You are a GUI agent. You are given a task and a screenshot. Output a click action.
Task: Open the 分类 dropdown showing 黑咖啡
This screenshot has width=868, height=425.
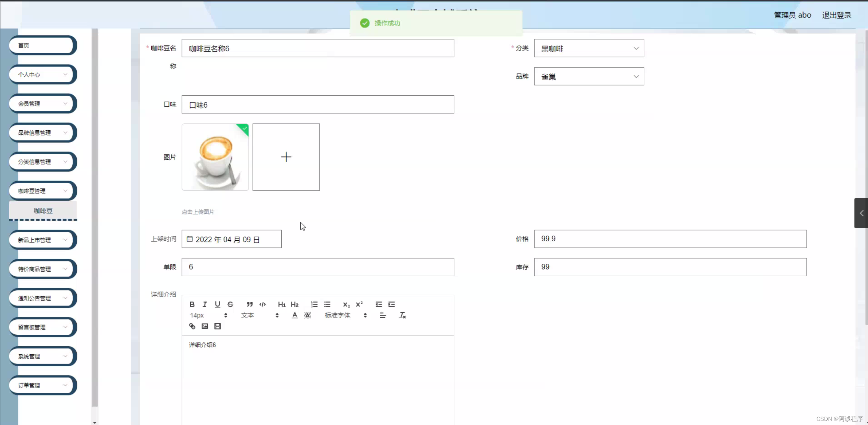[x=589, y=48]
